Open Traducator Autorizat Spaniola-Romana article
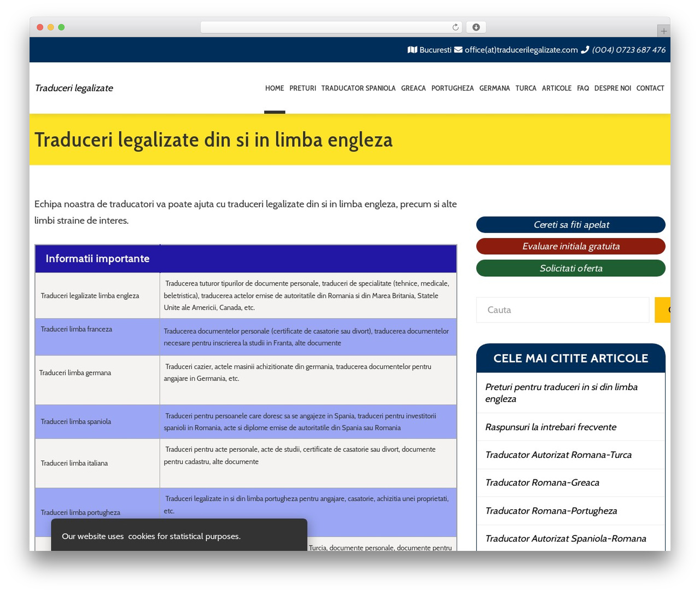700x593 pixels. tap(566, 539)
